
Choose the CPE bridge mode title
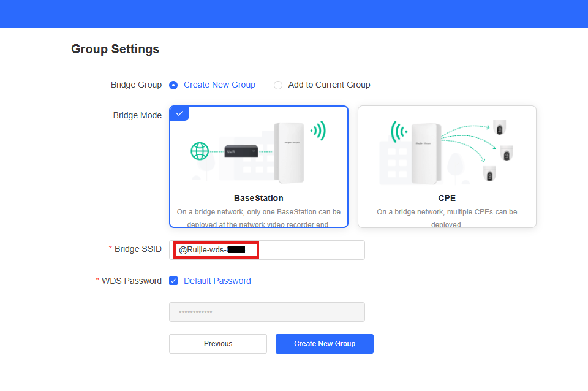pos(447,198)
